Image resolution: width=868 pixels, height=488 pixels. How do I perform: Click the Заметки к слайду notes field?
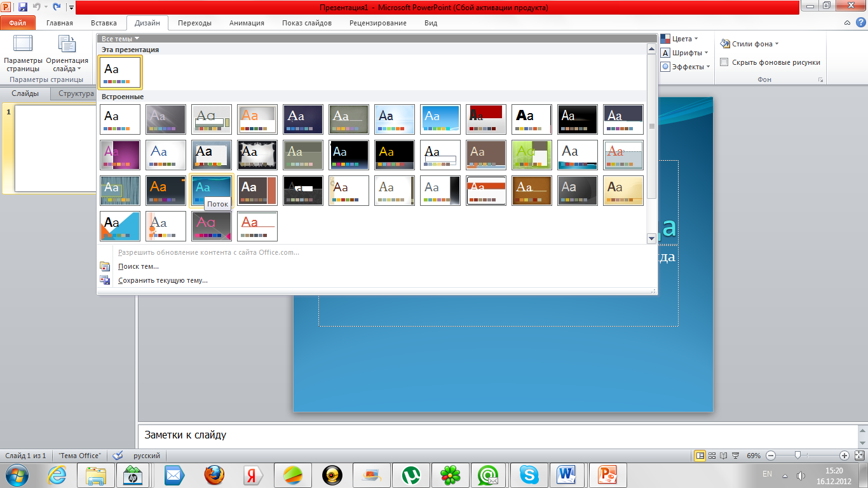[498, 435]
